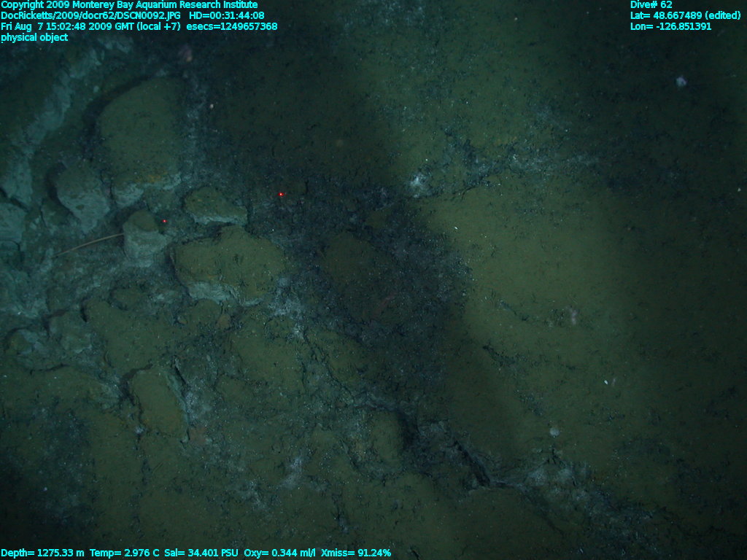Click the latitude "Lat= 48.667489 (edited)"
Image resolution: width=747 pixels, height=560 pixels.
point(686,16)
